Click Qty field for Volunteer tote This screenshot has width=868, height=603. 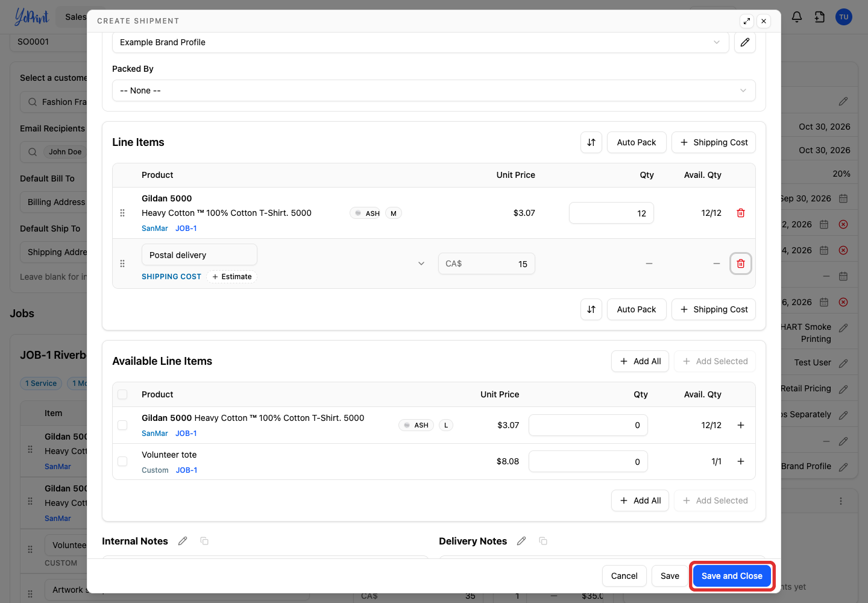(x=588, y=461)
